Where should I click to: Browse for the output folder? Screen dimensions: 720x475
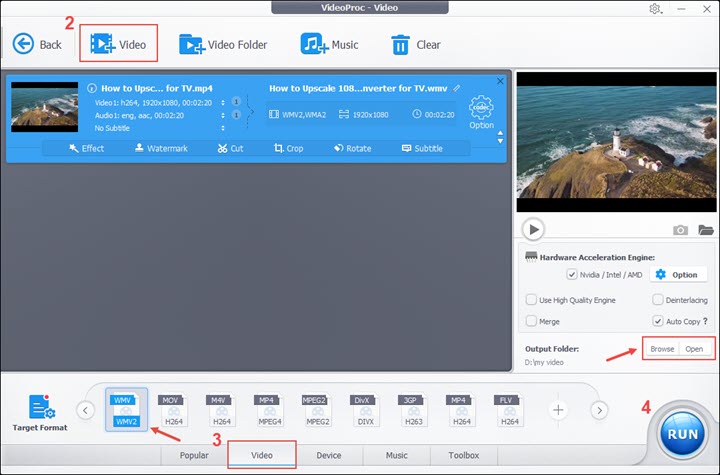pos(662,349)
